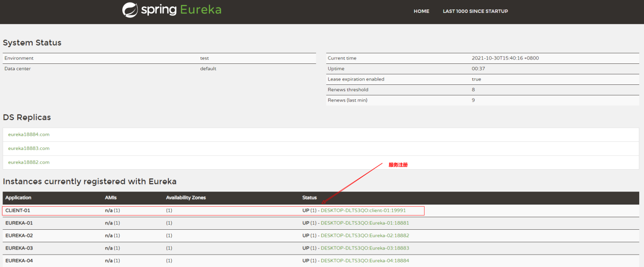Screen dimensions: 644x267
Task: Click the environment value test
Action: [204, 58]
